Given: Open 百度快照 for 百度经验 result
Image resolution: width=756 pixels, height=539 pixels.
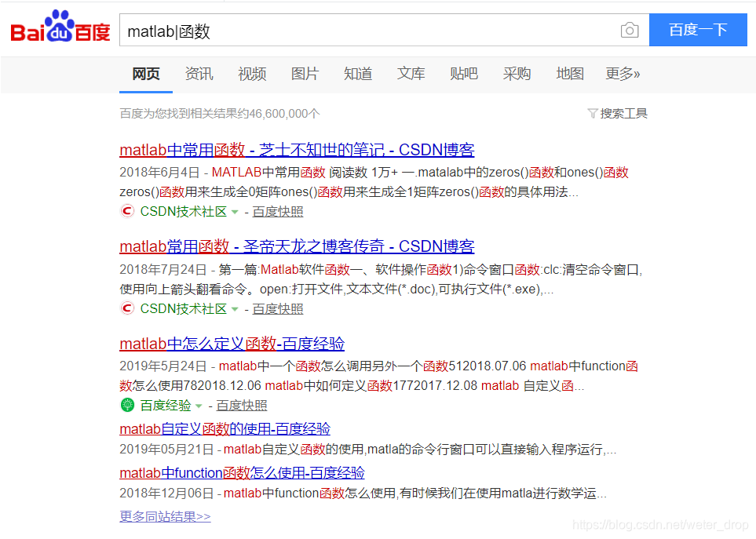Looking at the screenshot, I should tap(242, 406).
